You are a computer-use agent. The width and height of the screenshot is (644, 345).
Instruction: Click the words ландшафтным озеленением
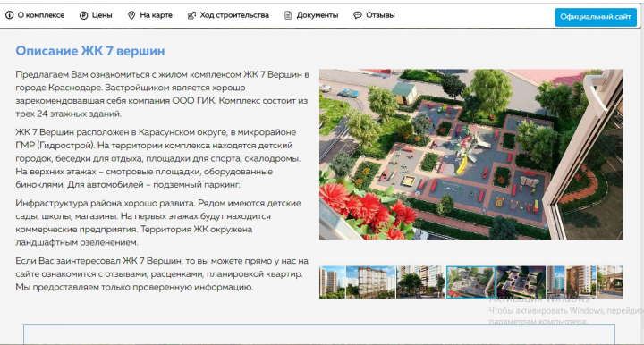coord(77,242)
